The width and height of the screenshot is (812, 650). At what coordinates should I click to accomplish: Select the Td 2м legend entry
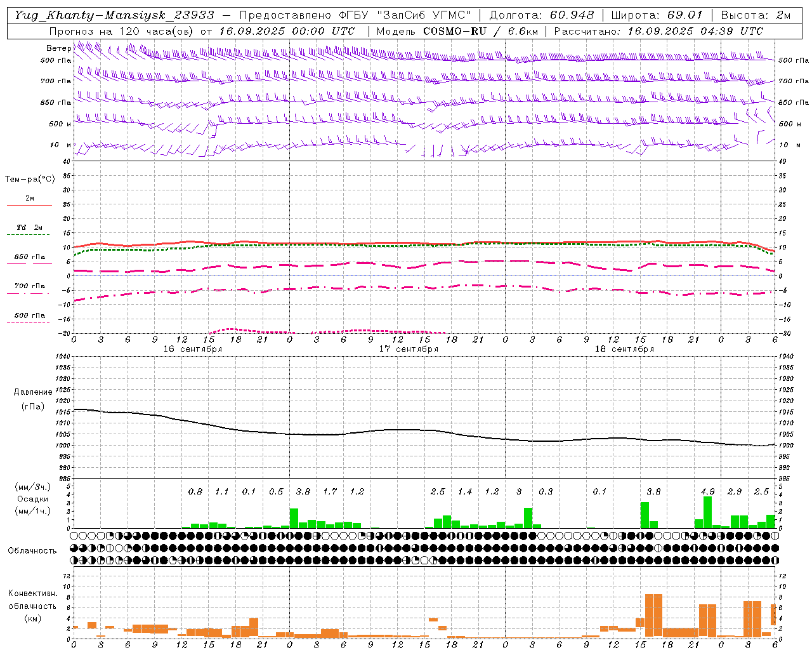point(30,227)
